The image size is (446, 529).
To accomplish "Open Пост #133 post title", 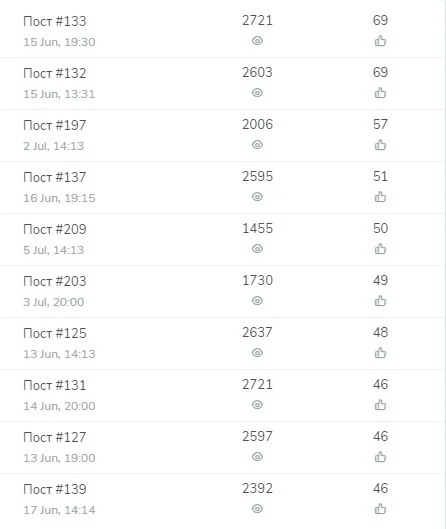I will (55, 21).
